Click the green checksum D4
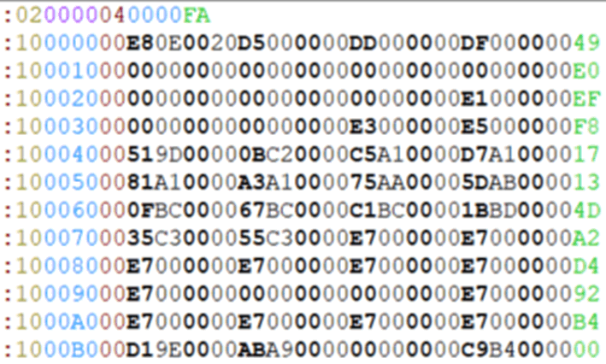Image resolution: width=606 pixels, height=364 pixels. 586,267
